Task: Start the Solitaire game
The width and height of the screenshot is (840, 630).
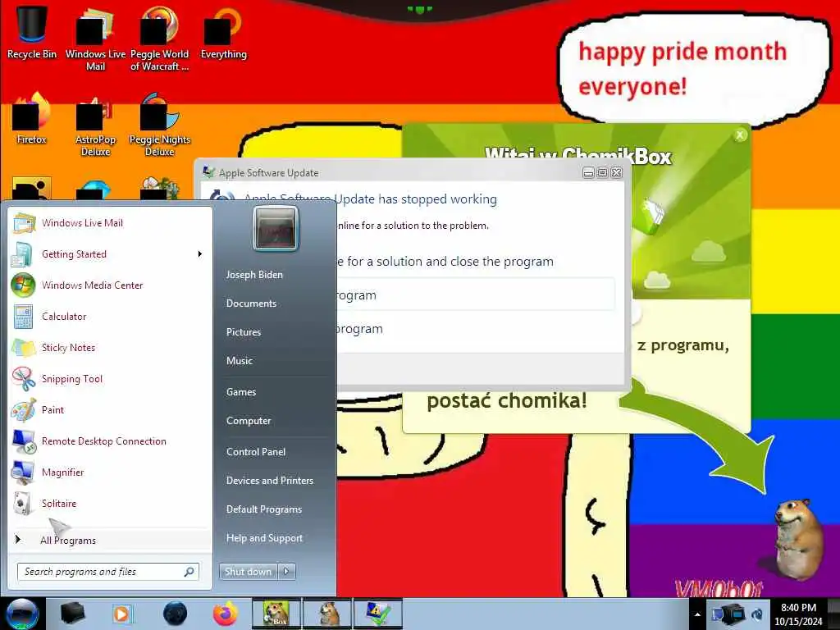Action: pyautogui.click(x=110, y=503)
